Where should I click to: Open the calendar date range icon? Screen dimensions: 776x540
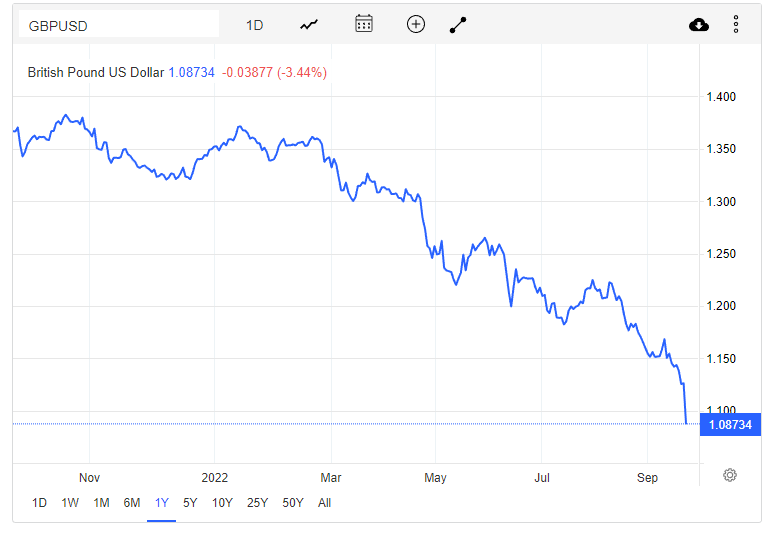[364, 24]
